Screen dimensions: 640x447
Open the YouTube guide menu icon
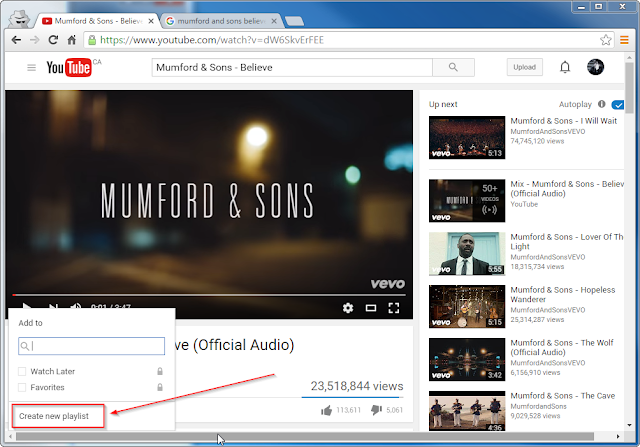point(31,67)
